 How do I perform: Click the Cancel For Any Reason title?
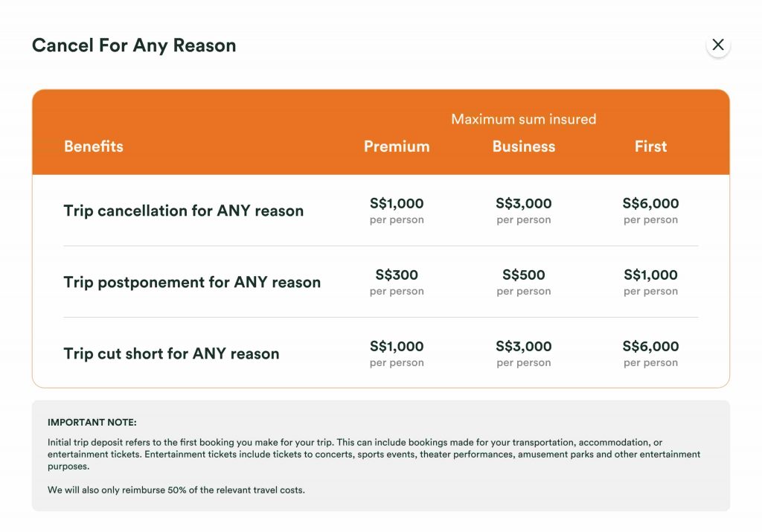[134, 45]
